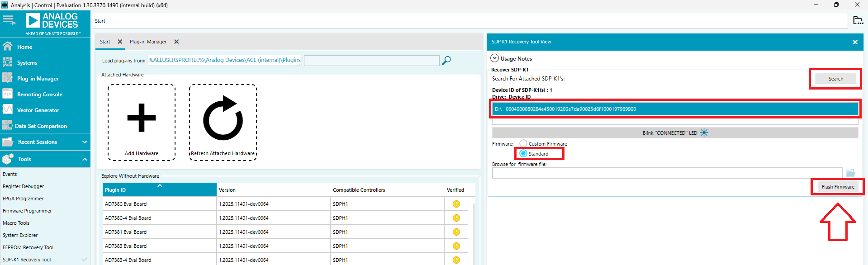Click the Verified column header
The height and width of the screenshot is (265, 868).
point(455,190)
